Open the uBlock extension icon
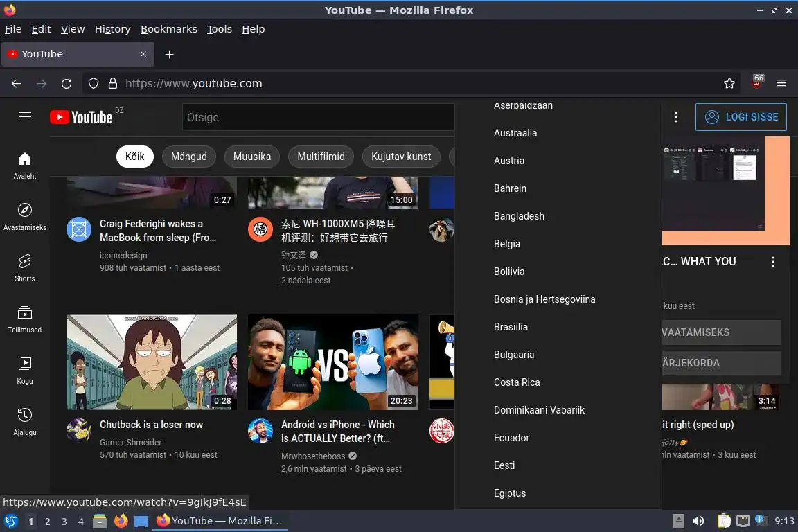This screenshot has height=532, width=798. tap(757, 82)
